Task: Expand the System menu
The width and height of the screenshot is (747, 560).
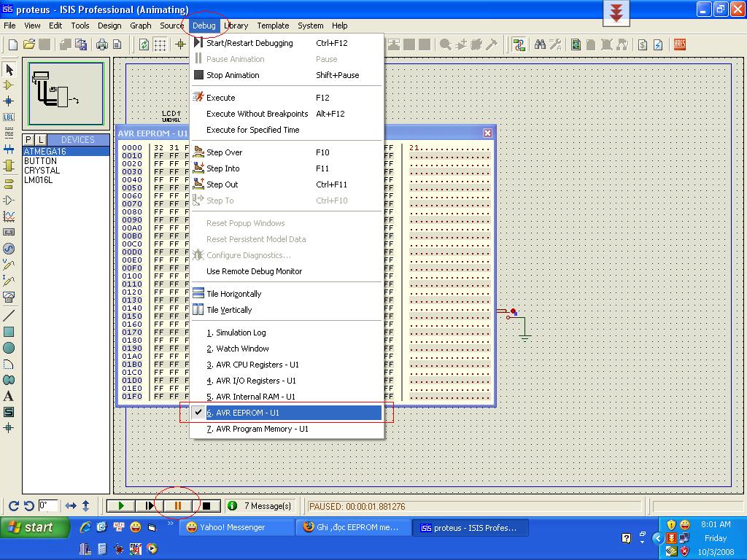Action: 310,26
